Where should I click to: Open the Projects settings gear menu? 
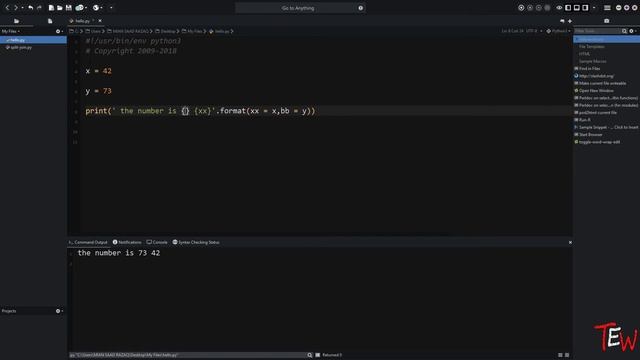[x=59, y=311]
